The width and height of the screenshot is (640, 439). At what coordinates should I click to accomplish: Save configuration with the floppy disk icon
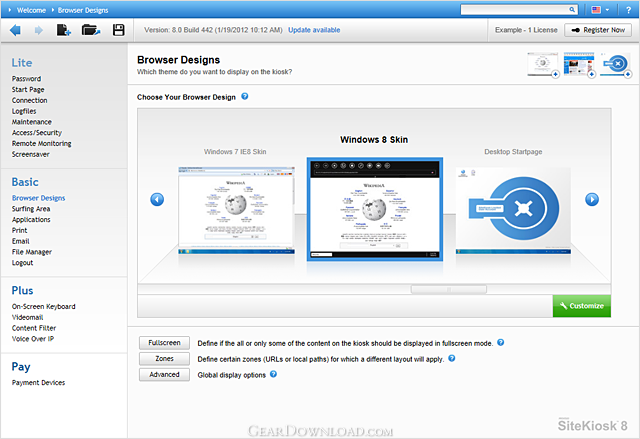(x=119, y=30)
